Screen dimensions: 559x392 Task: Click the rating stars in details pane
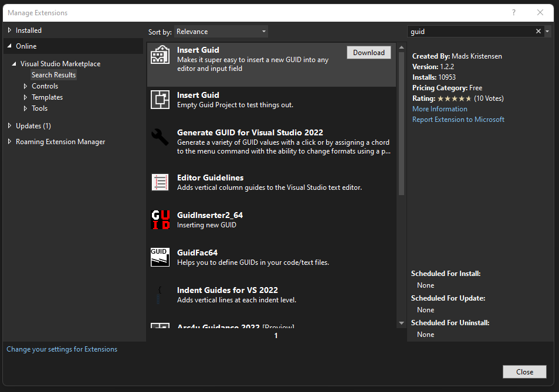tap(454, 98)
